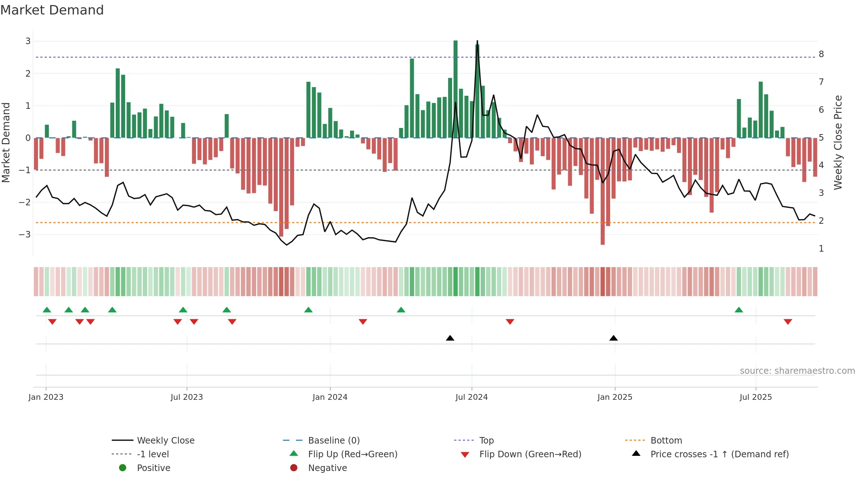The height and width of the screenshot is (488, 868).
Task: Click the Jan 2024 axis label
Action: 330,397
